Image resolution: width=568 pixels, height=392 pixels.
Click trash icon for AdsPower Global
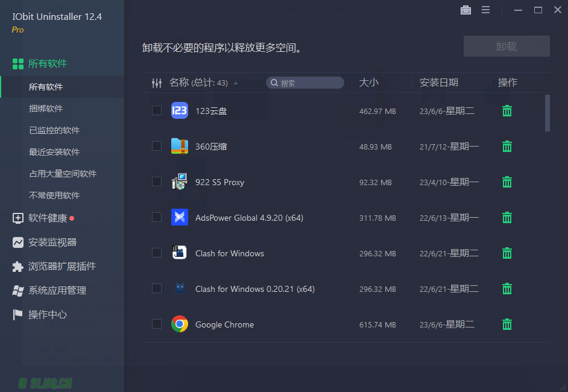coord(507,217)
